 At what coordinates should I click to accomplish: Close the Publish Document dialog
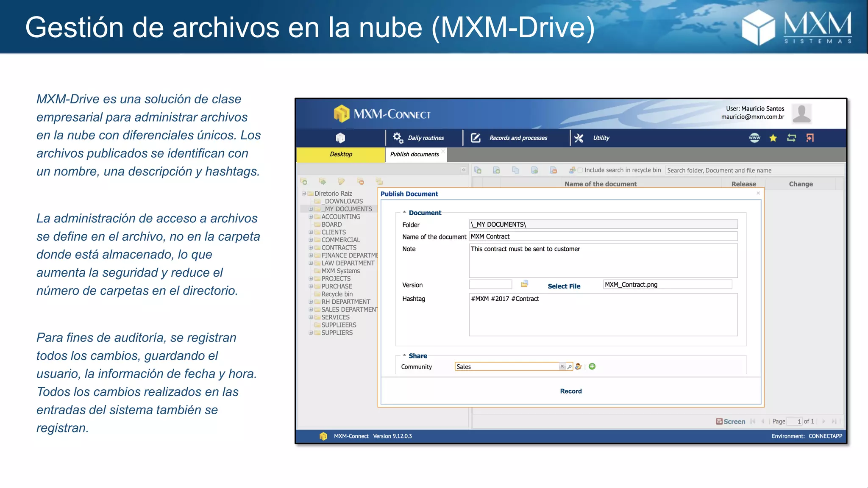pos(758,193)
